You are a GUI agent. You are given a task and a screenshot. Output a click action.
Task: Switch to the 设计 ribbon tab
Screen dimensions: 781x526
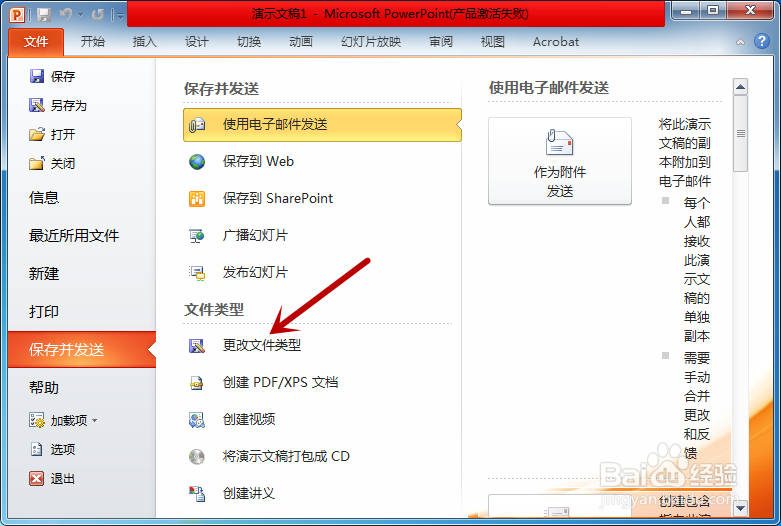[197, 42]
